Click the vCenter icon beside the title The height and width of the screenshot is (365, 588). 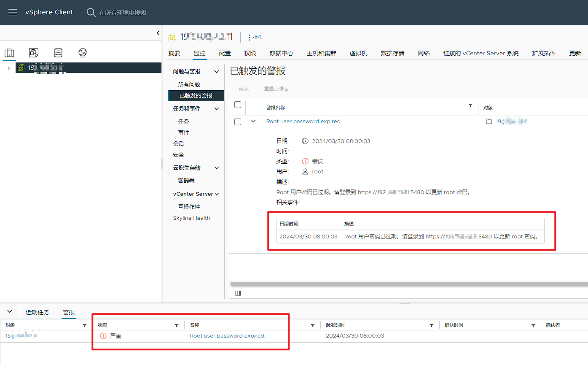[172, 37]
